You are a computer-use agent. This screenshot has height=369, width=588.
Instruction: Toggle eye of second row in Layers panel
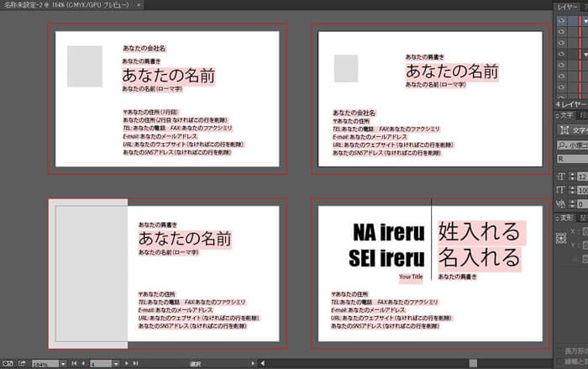click(561, 32)
